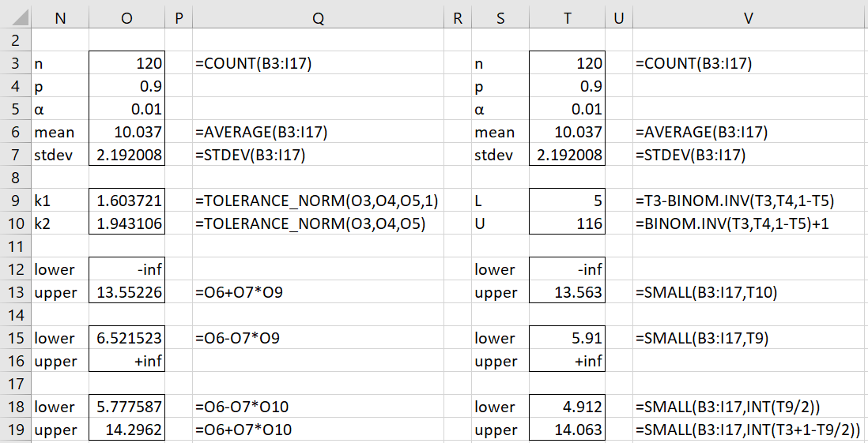Click the -inf cell in column O

(x=126, y=269)
